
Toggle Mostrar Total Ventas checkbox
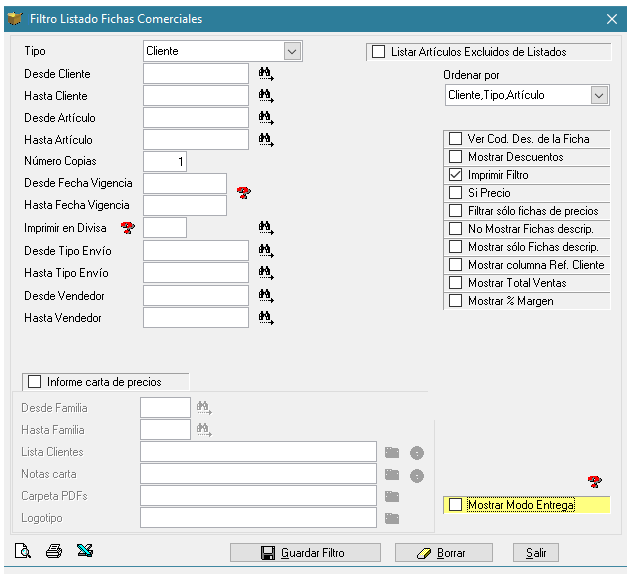(456, 283)
